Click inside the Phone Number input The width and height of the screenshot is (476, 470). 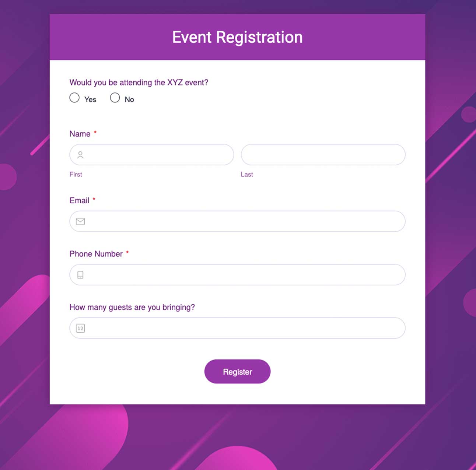[x=243, y=275]
